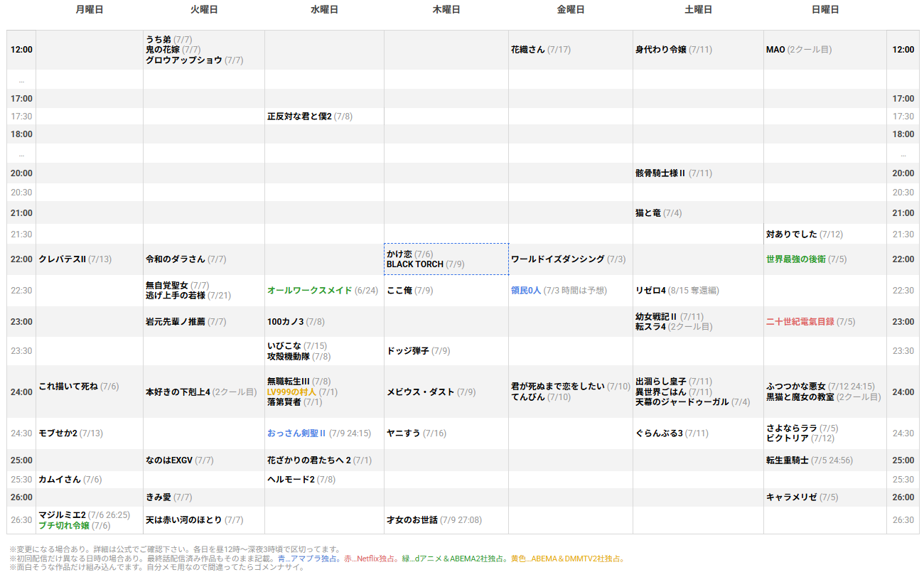The height and width of the screenshot is (577, 924).
Task: Select ぐらんぶる3 entry
Action: tap(659, 433)
